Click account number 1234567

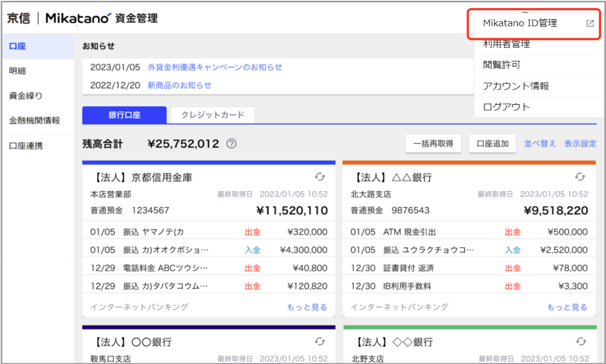[x=151, y=210]
